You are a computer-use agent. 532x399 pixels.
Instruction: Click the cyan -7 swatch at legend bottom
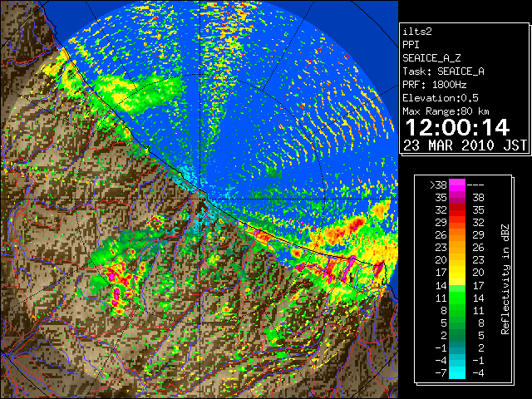457,373
